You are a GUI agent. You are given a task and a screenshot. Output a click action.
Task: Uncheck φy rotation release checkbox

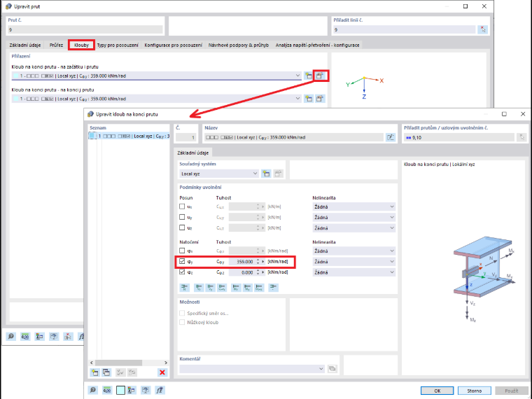[182, 261]
